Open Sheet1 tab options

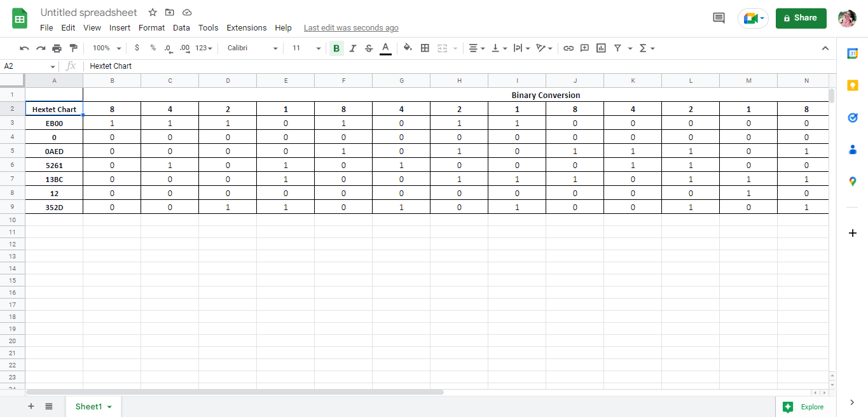109,407
